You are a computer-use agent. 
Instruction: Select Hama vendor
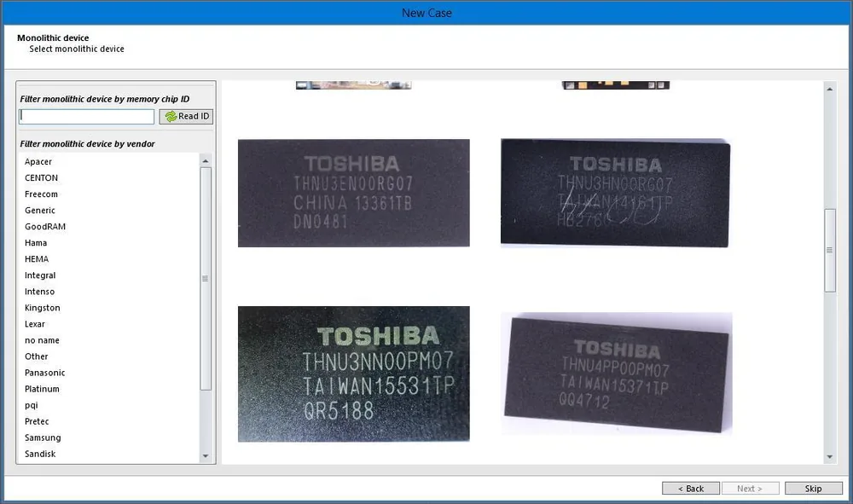pos(36,243)
